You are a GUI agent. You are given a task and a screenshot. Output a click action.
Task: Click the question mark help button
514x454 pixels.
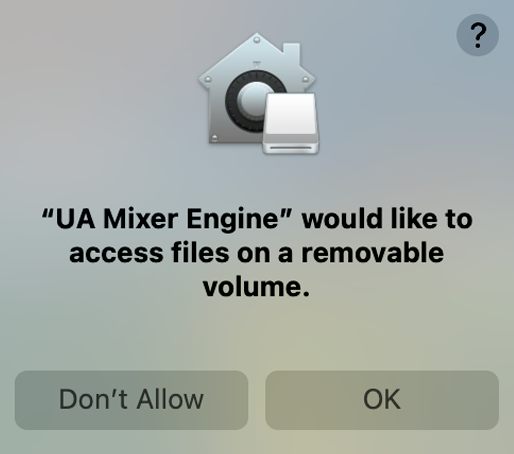click(x=477, y=35)
